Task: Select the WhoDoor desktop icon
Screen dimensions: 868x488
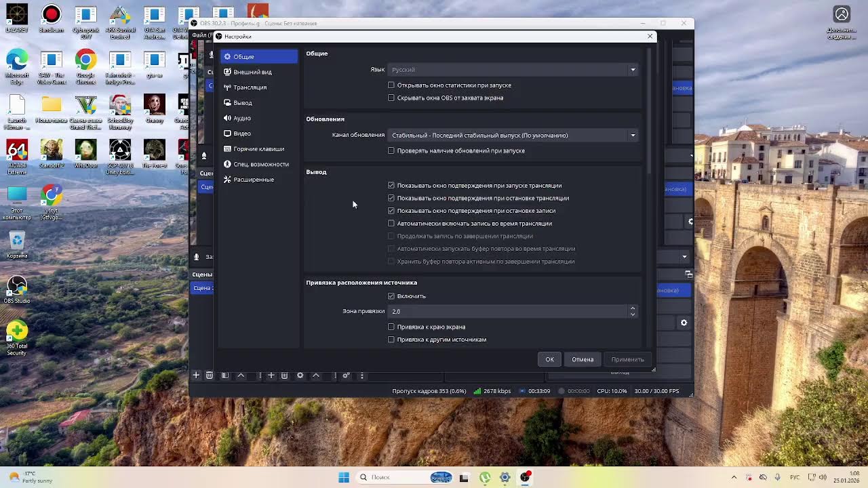Action: click(x=85, y=154)
